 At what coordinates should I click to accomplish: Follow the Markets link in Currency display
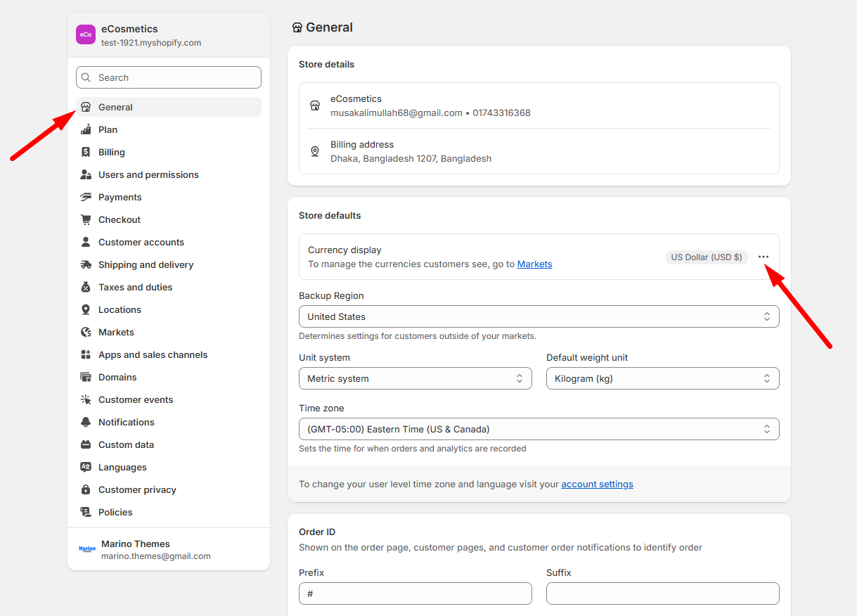[534, 264]
